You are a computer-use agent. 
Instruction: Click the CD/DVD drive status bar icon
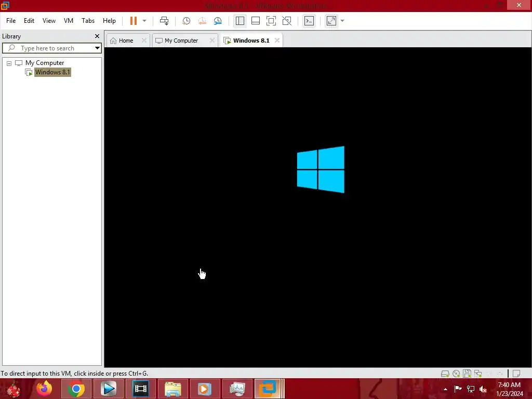point(456,374)
